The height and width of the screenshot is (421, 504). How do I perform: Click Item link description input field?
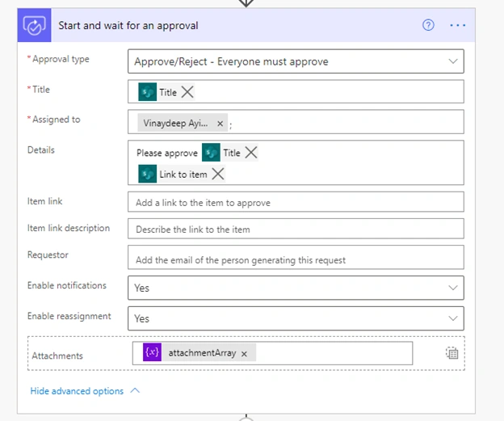pyautogui.click(x=296, y=229)
